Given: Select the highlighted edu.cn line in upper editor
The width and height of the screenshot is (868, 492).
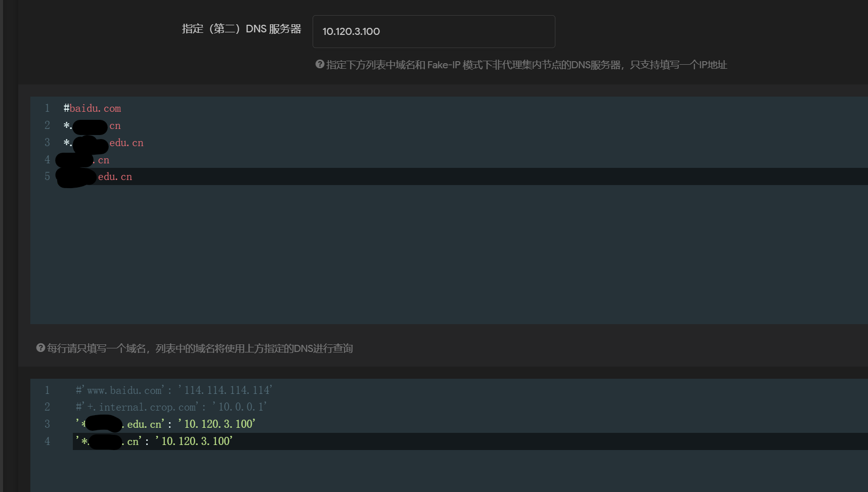Looking at the screenshot, I should point(96,176).
